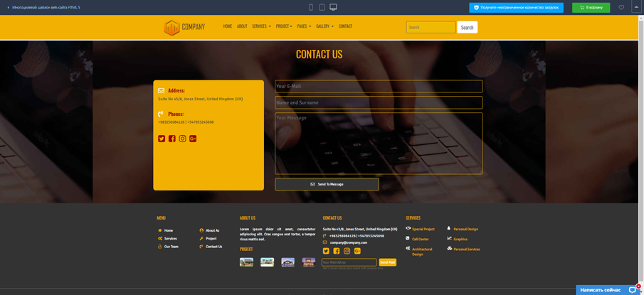Viewport: 644px width, 295px height.
Task: Choose the smartphone preview icon
Action: point(311,7)
